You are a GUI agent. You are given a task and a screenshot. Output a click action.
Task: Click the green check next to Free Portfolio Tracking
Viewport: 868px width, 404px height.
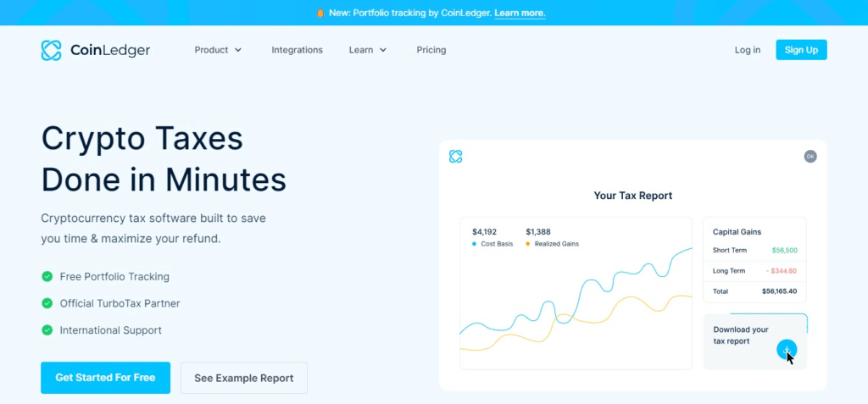tap(47, 276)
